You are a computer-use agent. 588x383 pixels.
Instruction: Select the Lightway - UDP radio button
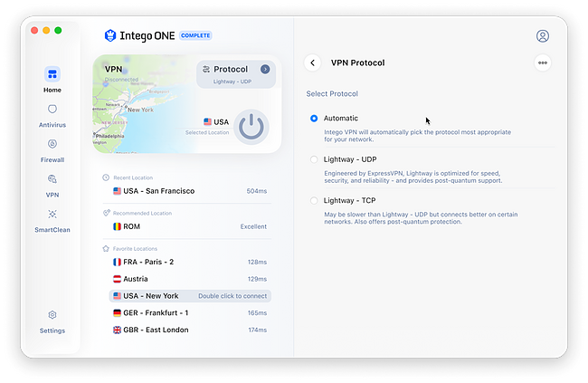[x=314, y=159]
